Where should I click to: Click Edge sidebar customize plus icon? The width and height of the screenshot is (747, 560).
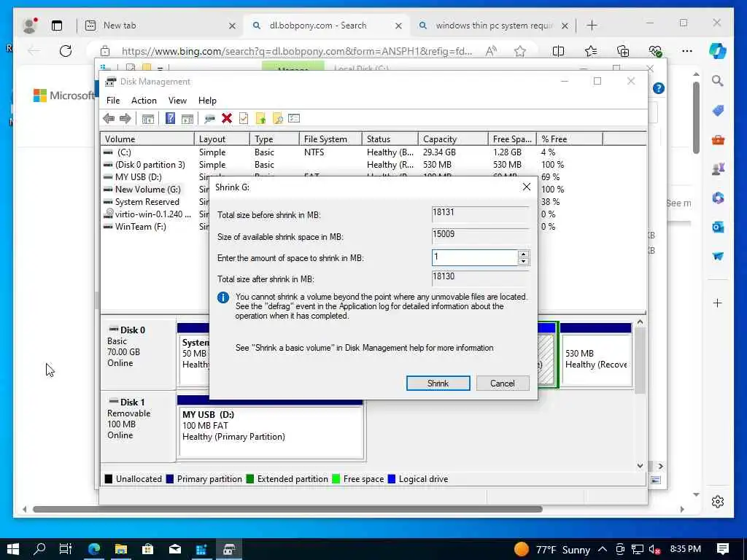coord(718,303)
